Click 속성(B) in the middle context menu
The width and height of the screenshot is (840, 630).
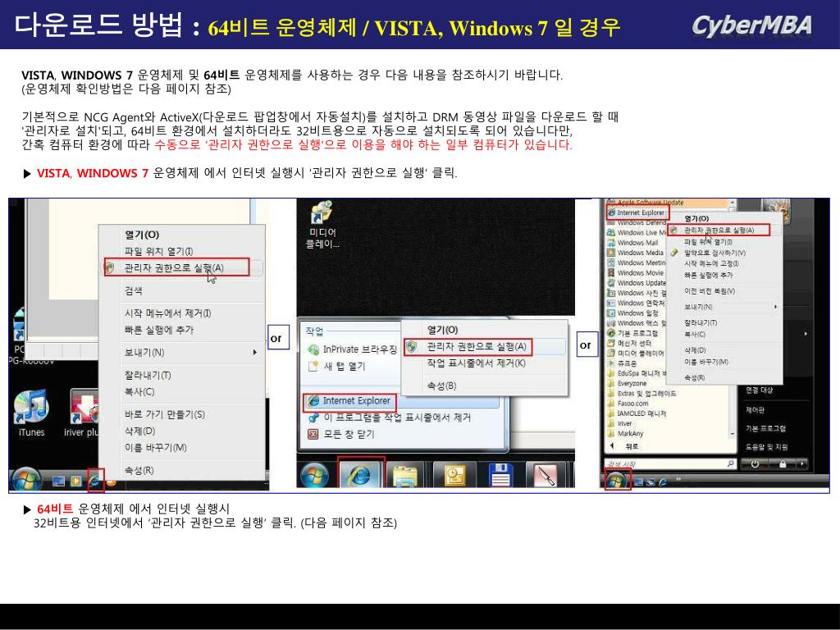coord(441,386)
